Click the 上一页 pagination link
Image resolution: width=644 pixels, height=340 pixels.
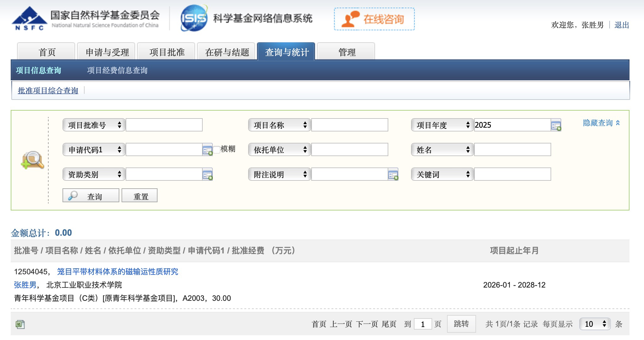coord(341,324)
